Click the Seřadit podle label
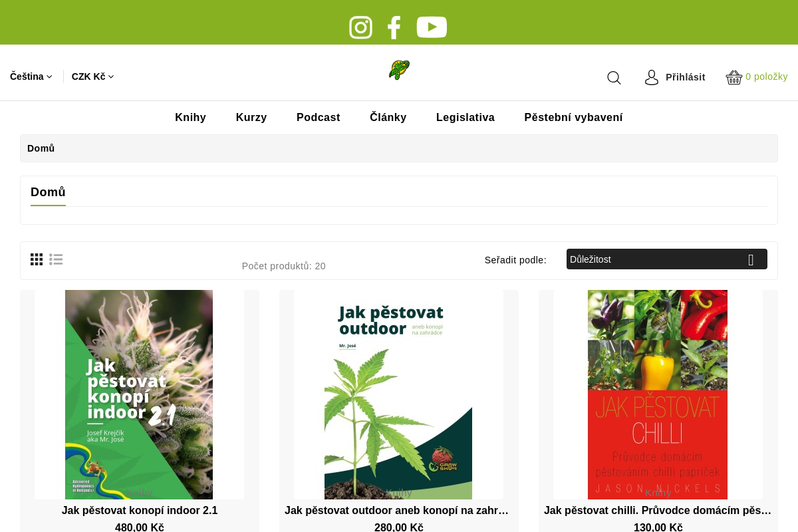798x532 pixels. tap(515, 260)
